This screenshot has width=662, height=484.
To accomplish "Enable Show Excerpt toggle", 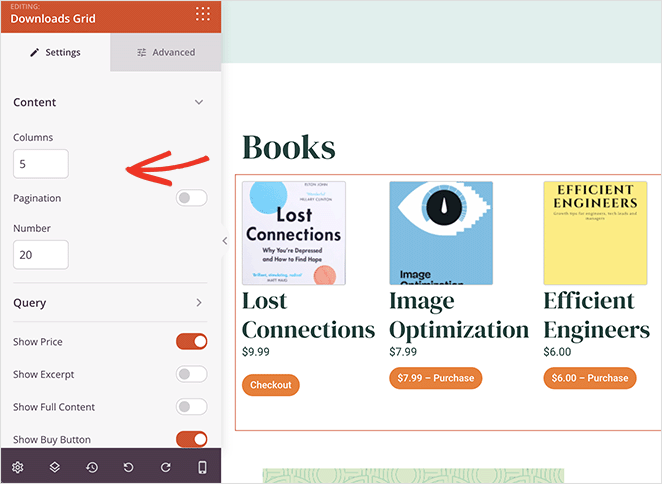I will pos(192,374).
